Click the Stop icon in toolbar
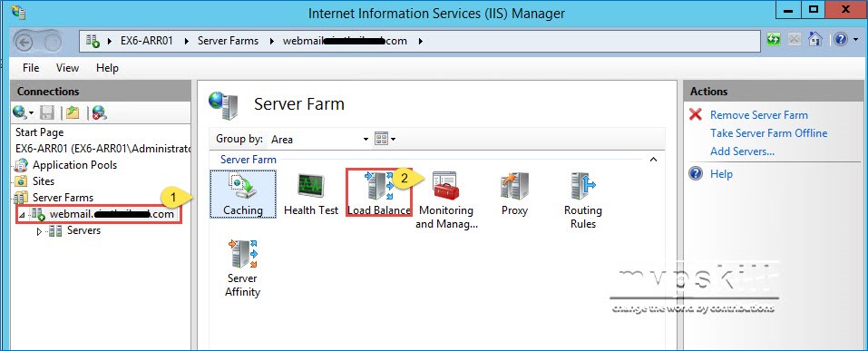 pyautogui.click(x=795, y=39)
